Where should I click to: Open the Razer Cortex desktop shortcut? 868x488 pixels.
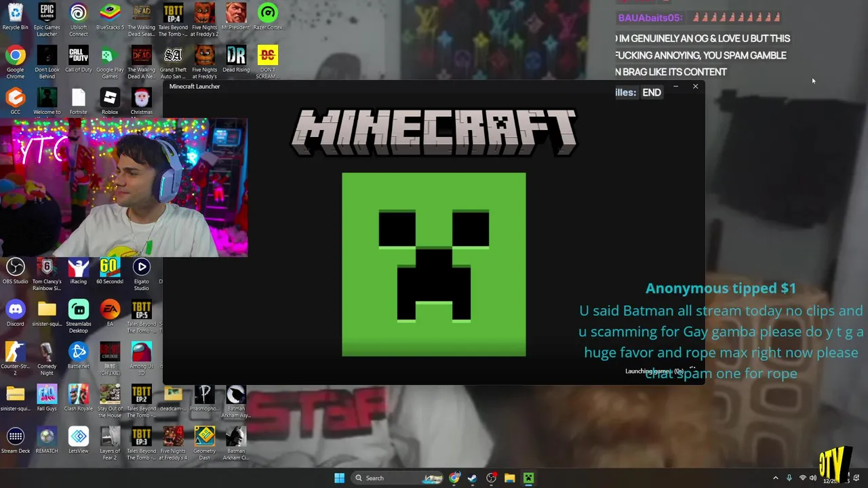(268, 18)
